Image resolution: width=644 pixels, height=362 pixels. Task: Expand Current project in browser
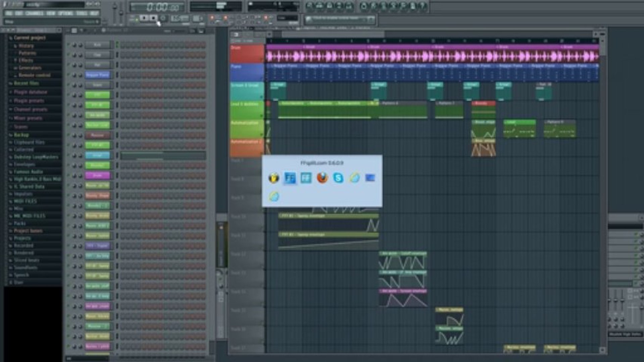(x=30, y=38)
